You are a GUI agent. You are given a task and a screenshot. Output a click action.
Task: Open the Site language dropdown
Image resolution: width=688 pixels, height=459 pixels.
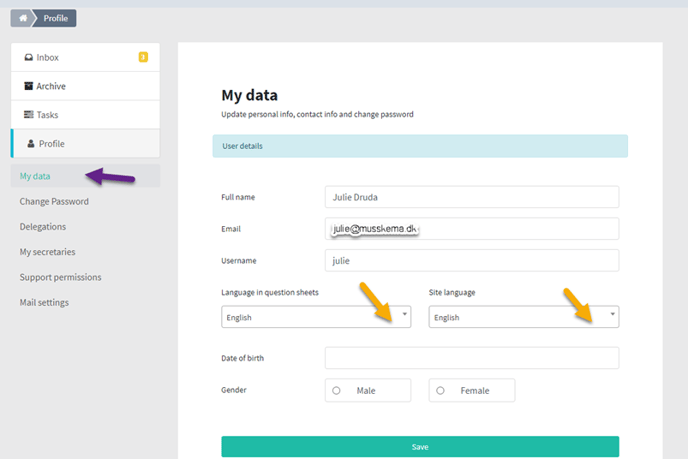point(524,317)
